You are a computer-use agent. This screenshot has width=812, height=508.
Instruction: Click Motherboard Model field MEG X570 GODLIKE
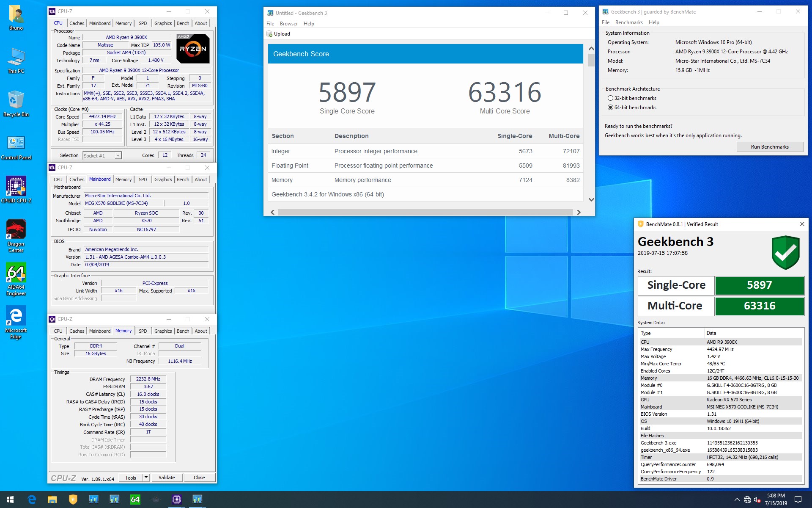tap(123, 204)
